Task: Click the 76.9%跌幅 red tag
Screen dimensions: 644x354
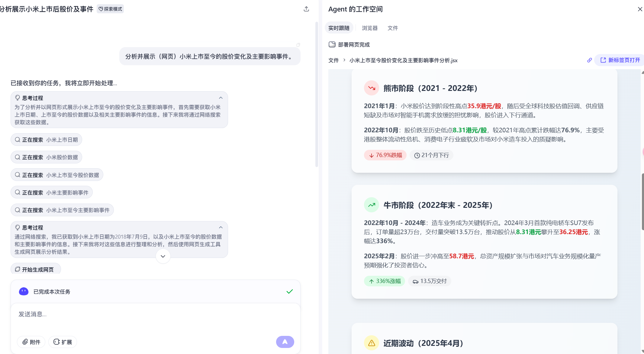Action: click(385, 155)
